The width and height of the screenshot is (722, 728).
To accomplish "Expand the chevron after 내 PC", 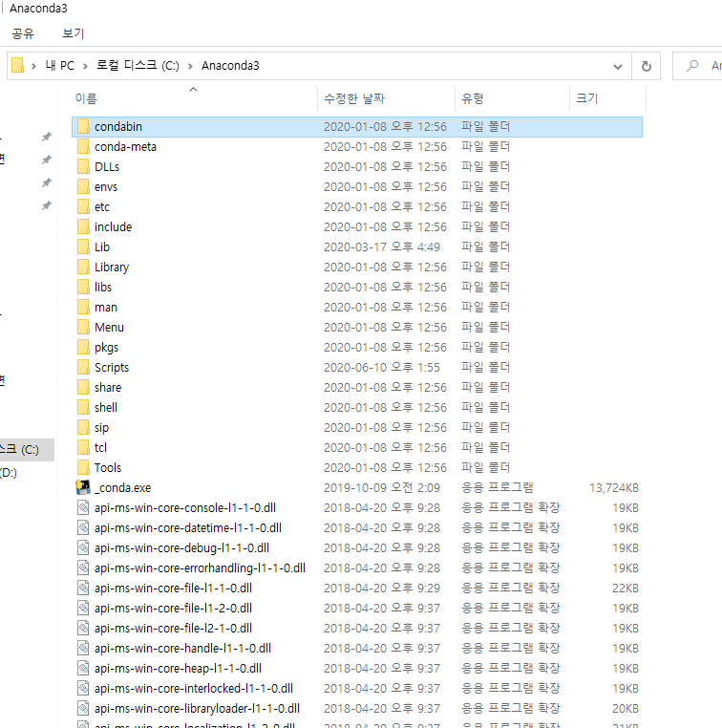I will click(85, 66).
